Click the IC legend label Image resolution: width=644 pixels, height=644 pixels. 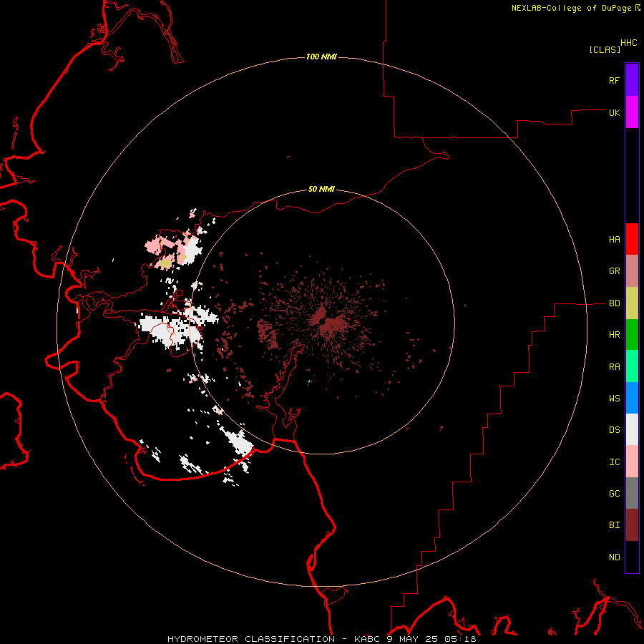coord(614,462)
